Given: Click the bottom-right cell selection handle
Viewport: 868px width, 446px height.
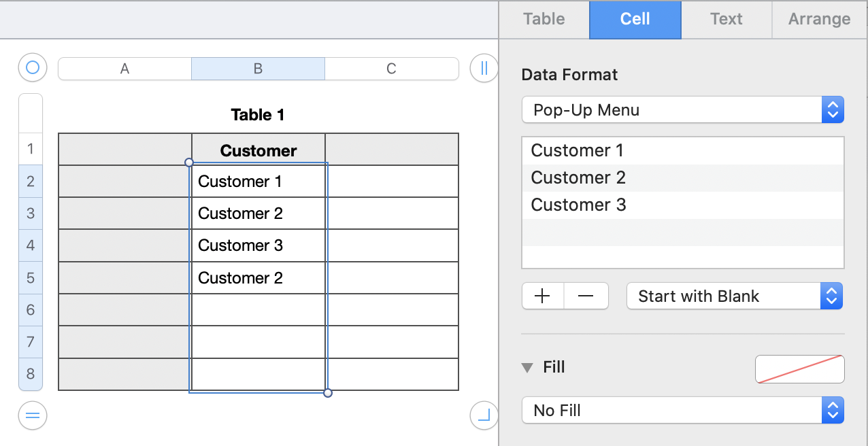Looking at the screenshot, I should (x=328, y=393).
